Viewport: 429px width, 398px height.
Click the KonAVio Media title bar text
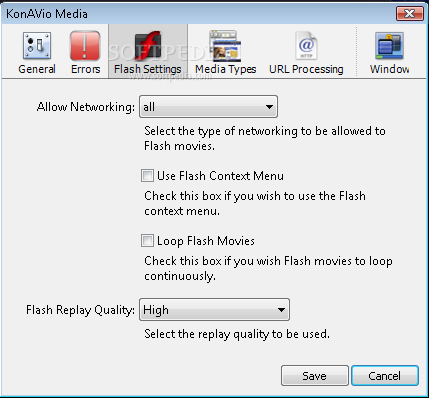(47, 14)
